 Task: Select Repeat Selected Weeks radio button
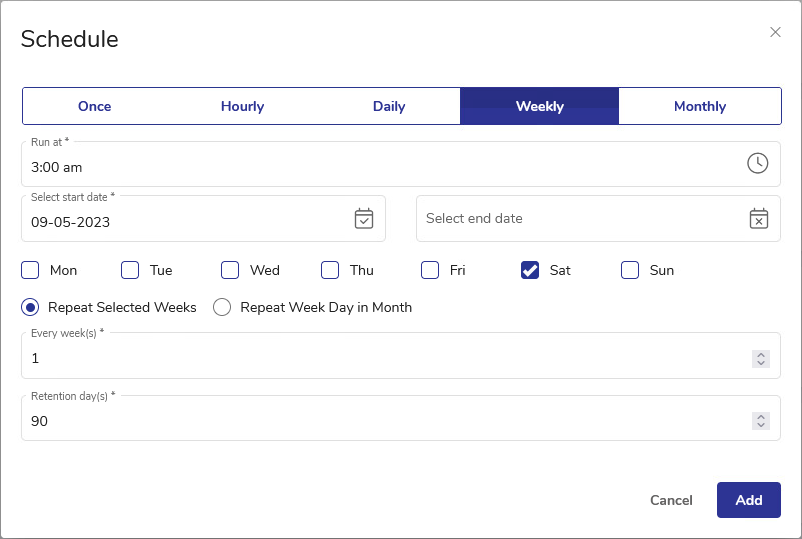click(x=31, y=307)
